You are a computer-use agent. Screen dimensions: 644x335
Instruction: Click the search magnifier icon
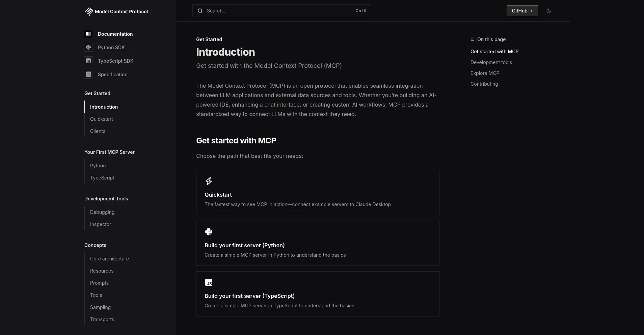[200, 11]
